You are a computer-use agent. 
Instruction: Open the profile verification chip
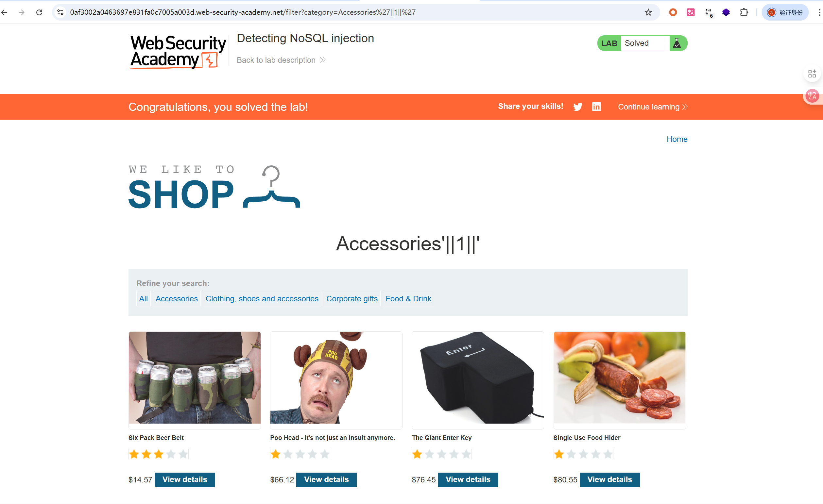tap(785, 12)
